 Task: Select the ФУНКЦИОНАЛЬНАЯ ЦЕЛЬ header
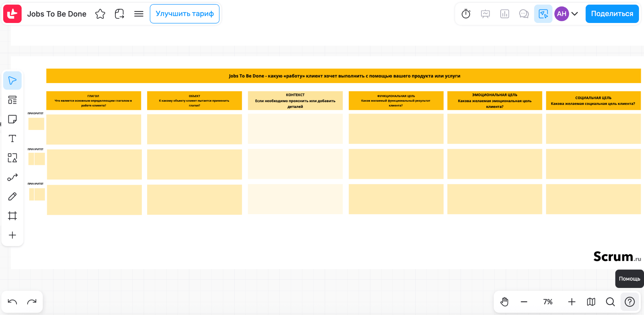coord(396,101)
